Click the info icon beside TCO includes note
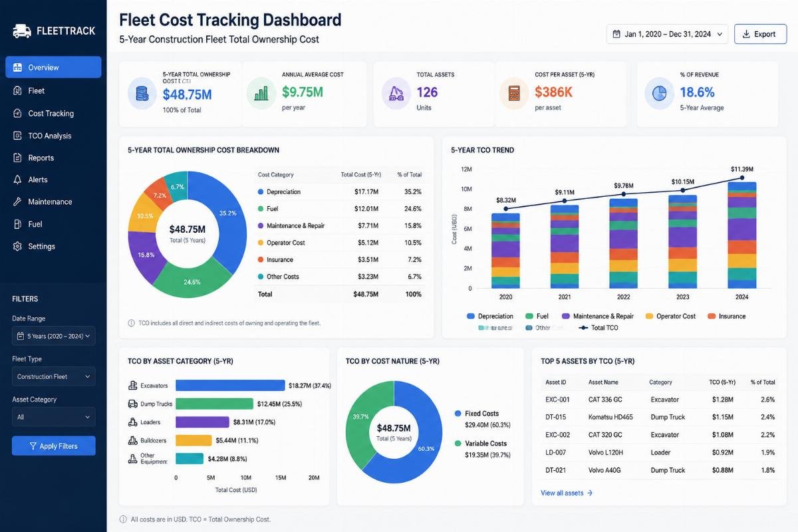 pos(131,323)
